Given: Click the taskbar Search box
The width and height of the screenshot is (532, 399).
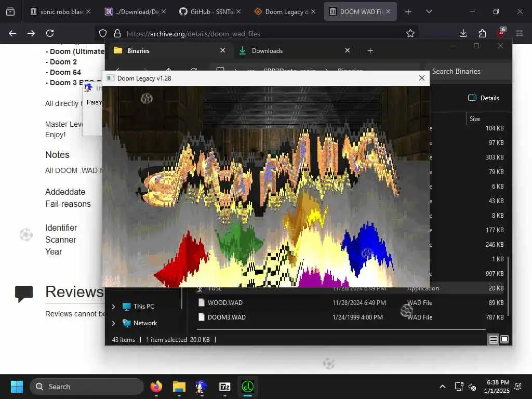Looking at the screenshot, I should [87, 387].
